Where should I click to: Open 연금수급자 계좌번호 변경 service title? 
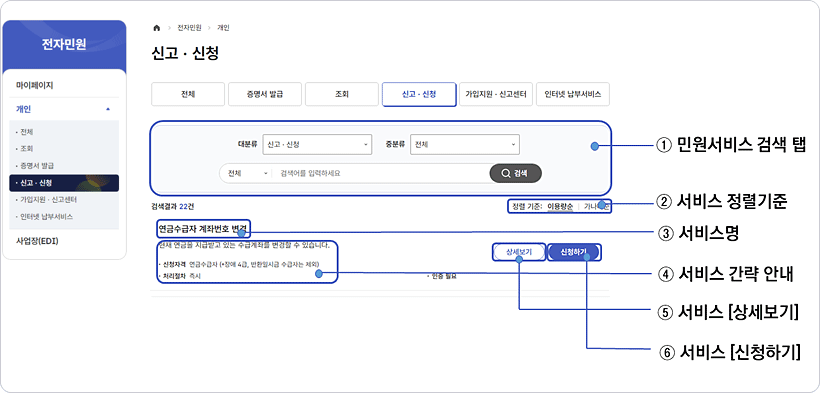pyautogui.click(x=202, y=229)
